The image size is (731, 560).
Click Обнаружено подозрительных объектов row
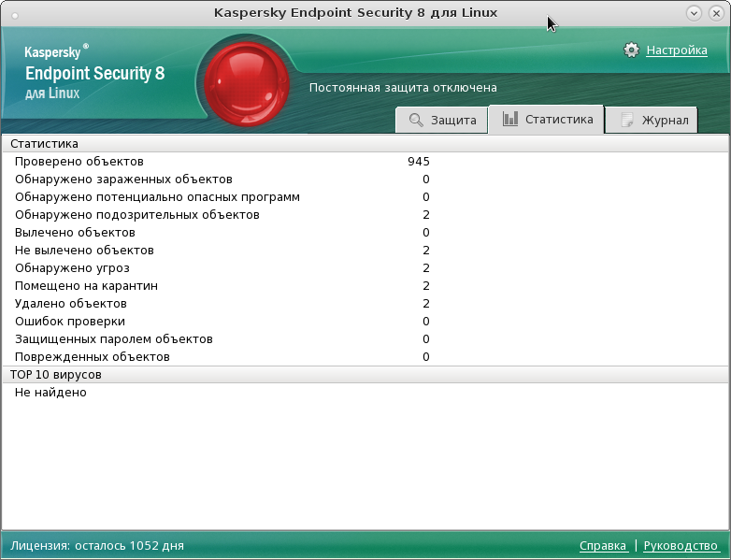pyautogui.click(x=365, y=214)
